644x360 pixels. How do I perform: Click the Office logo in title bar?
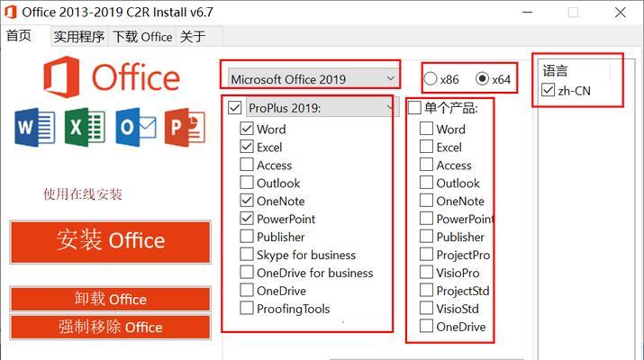click(x=10, y=12)
